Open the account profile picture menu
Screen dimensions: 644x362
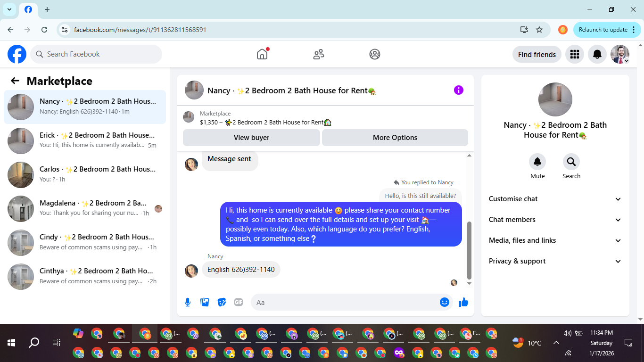(x=620, y=54)
